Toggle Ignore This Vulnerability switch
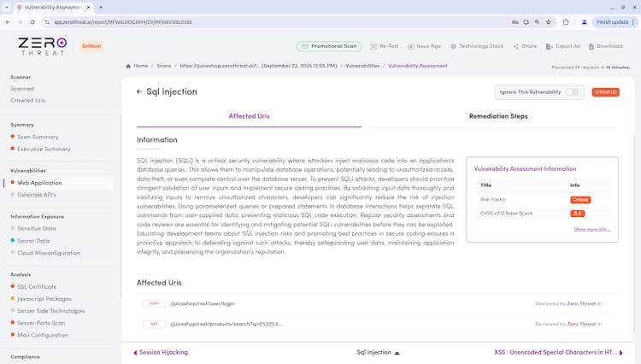This screenshot has height=364, width=641. point(572,92)
